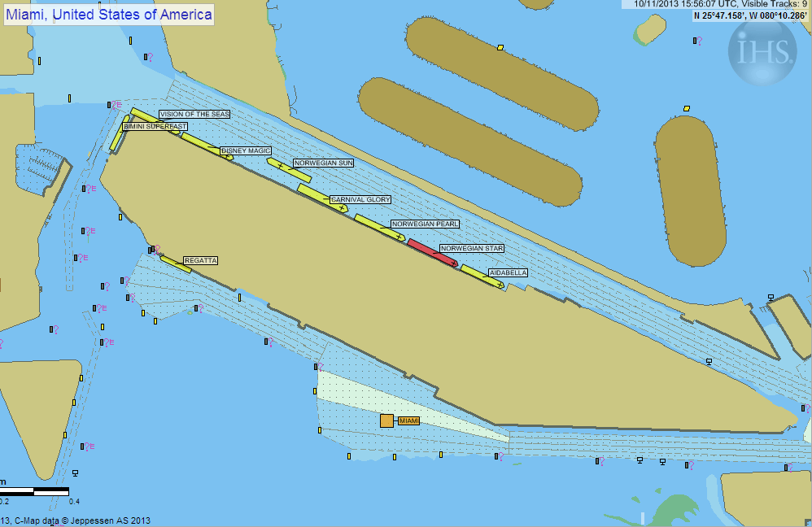Click the Miami, United States of America title
The width and height of the screenshot is (812, 527).
point(108,14)
